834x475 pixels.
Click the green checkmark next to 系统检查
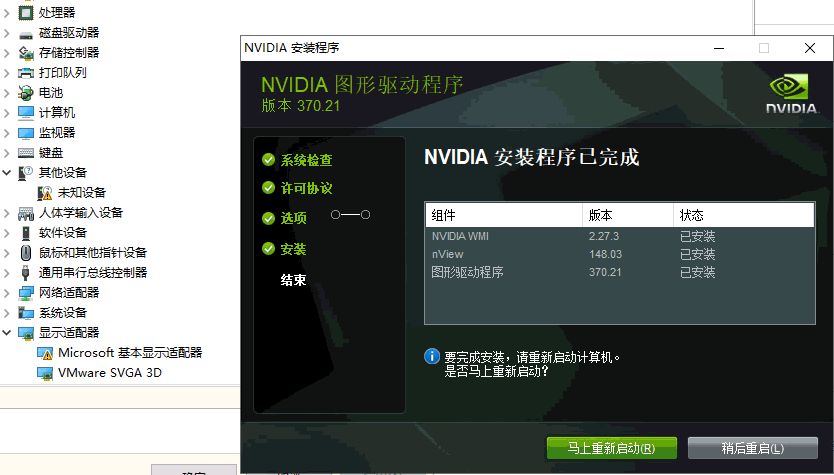coord(269,160)
